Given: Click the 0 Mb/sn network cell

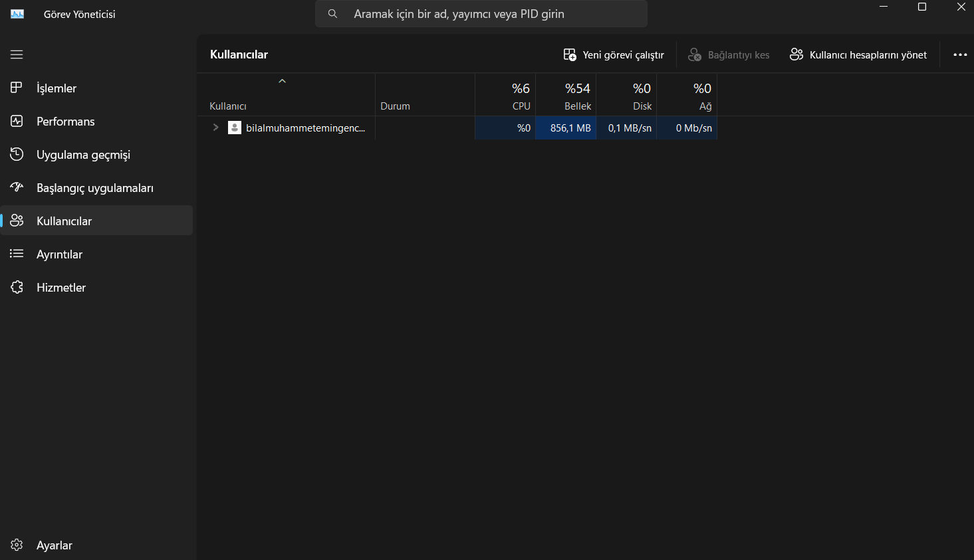Looking at the screenshot, I should tap(687, 128).
